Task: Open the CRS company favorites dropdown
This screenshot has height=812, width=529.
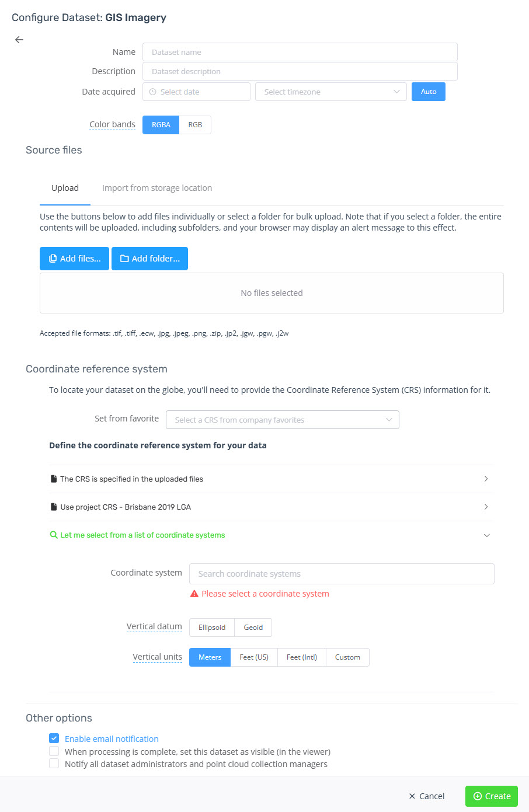Action: coord(283,420)
